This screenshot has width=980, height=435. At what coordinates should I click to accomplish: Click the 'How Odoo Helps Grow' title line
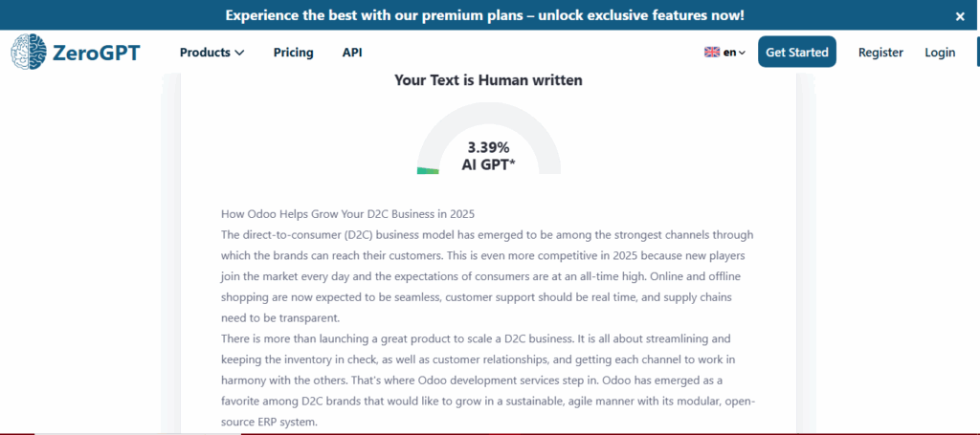347,212
